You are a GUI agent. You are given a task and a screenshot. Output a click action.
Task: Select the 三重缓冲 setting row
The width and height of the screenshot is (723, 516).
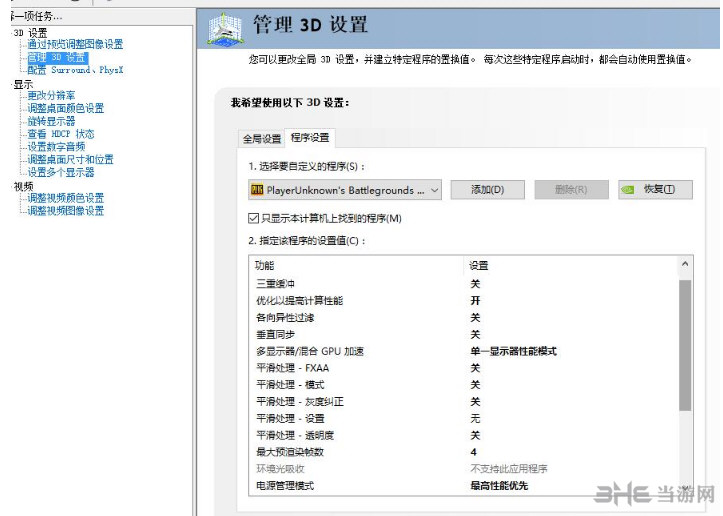(464, 284)
